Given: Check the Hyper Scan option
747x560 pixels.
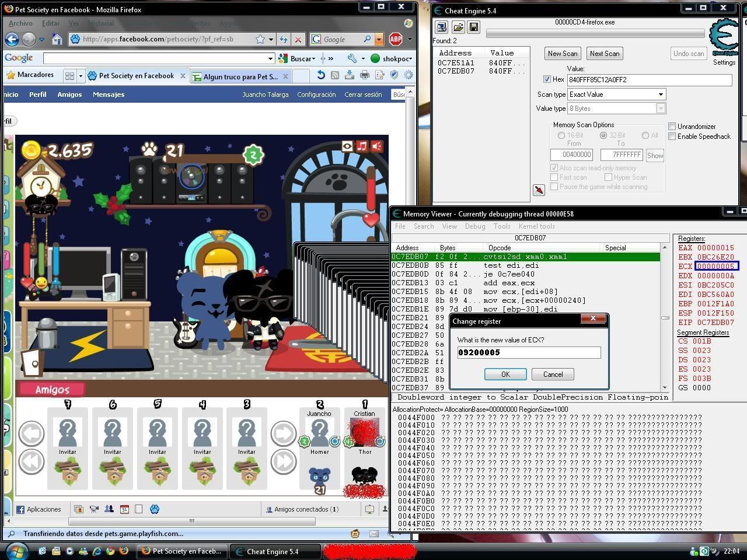Looking at the screenshot, I should [608, 177].
